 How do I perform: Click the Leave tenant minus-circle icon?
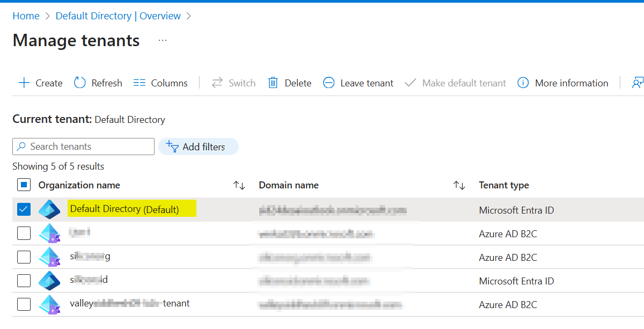(329, 83)
